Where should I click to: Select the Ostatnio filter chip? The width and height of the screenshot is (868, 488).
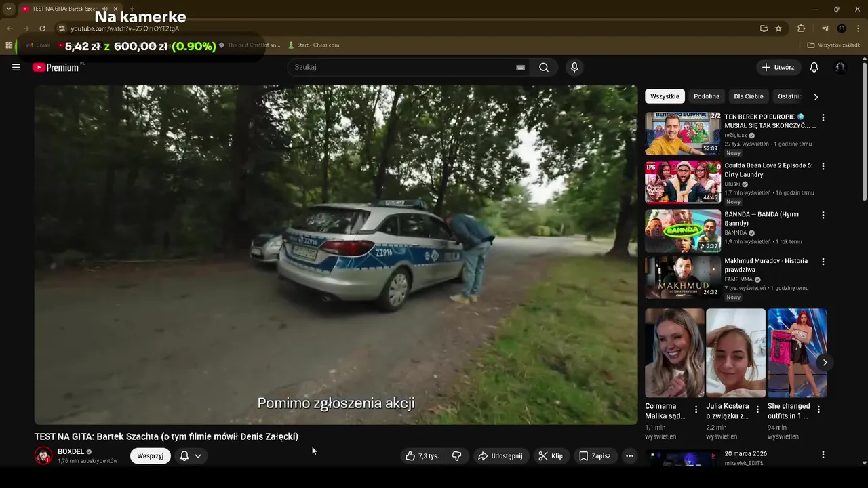click(x=789, y=96)
